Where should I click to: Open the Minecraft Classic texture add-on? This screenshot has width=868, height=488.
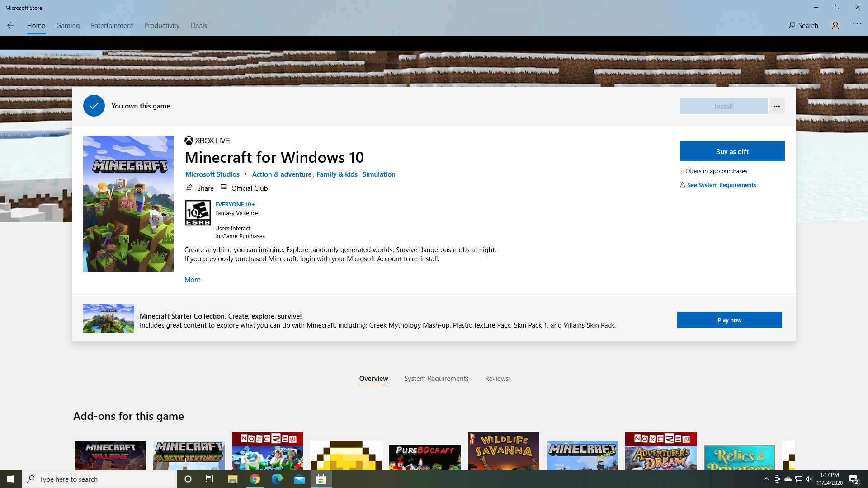coord(582,455)
